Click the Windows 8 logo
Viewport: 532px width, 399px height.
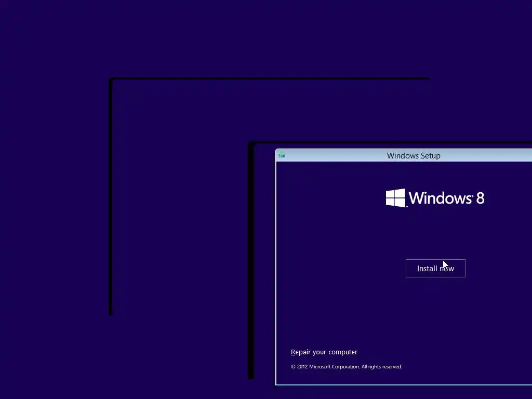(x=435, y=198)
